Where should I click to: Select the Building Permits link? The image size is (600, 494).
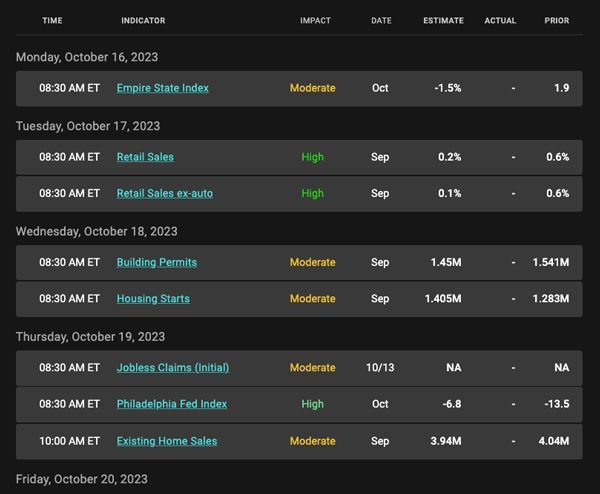[156, 262]
